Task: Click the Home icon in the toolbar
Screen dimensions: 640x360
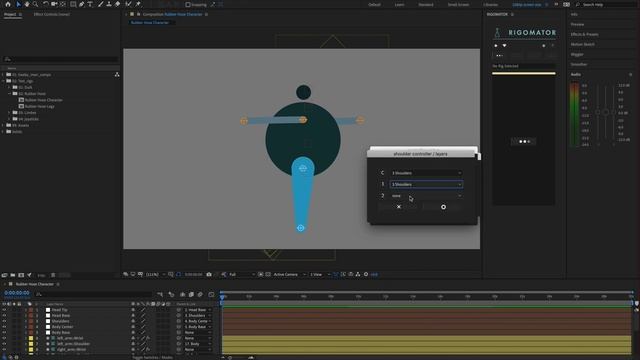Action: pos(8,4)
